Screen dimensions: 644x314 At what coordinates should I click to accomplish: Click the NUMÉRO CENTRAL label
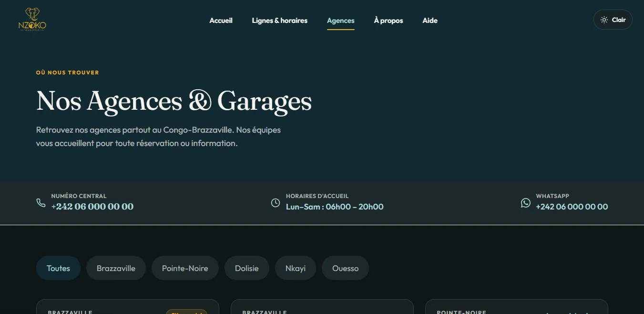coord(79,196)
